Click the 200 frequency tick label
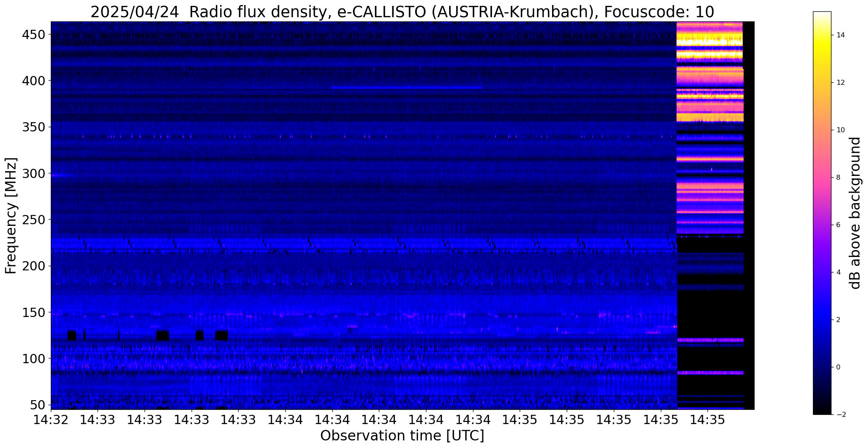868x448 pixels. tap(34, 266)
